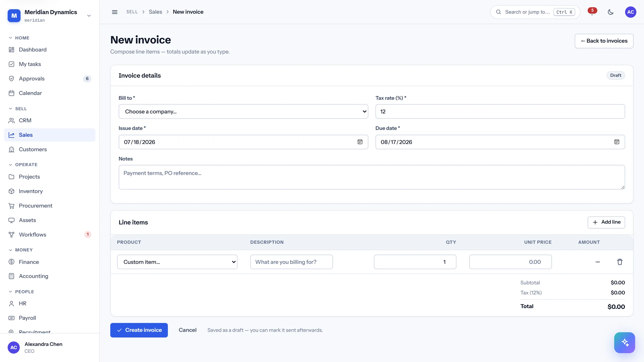This screenshot has width=644, height=362.
Task: Open the AC user avatar menu
Action: click(x=631, y=12)
